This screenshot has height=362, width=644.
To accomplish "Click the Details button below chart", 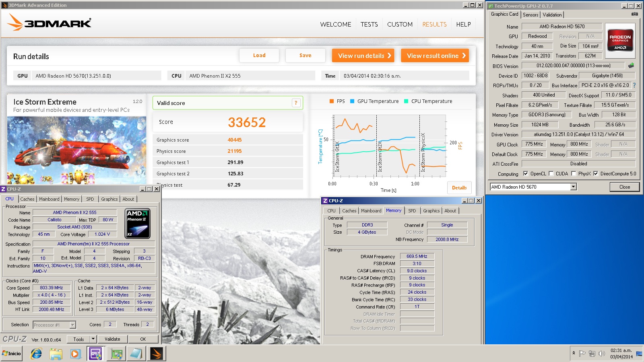I will [459, 187].
